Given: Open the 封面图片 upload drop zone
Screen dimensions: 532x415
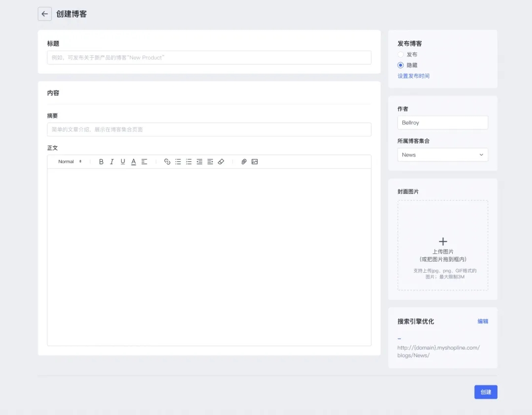Looking at the screenshot, I should point(443,245).
